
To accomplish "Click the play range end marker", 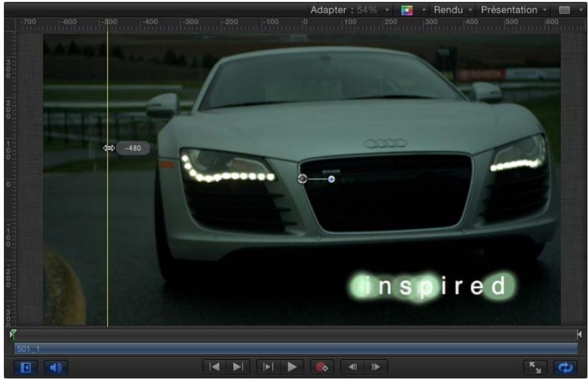I will click(579, 334).
